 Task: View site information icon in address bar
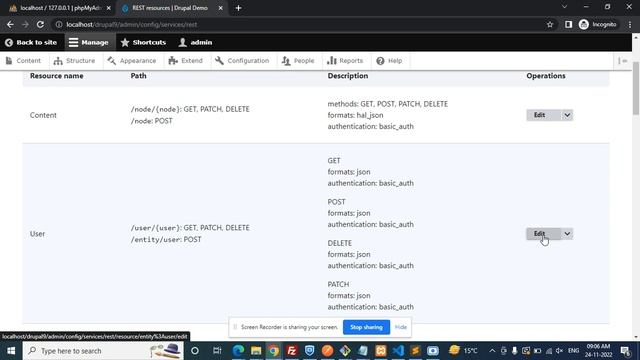pyautogui.click(x=59, y=24)
